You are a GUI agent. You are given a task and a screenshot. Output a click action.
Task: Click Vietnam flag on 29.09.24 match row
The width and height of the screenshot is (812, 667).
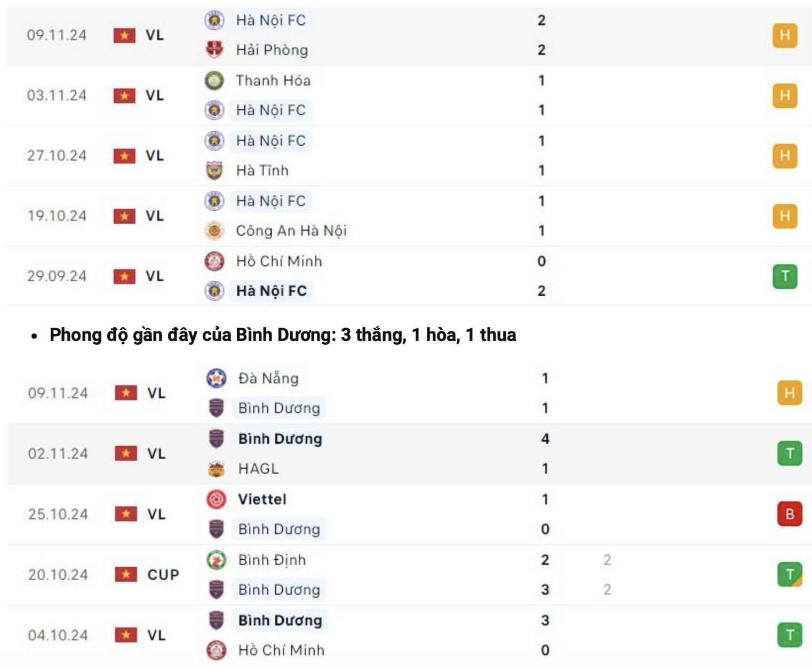(x=124, y=276)
